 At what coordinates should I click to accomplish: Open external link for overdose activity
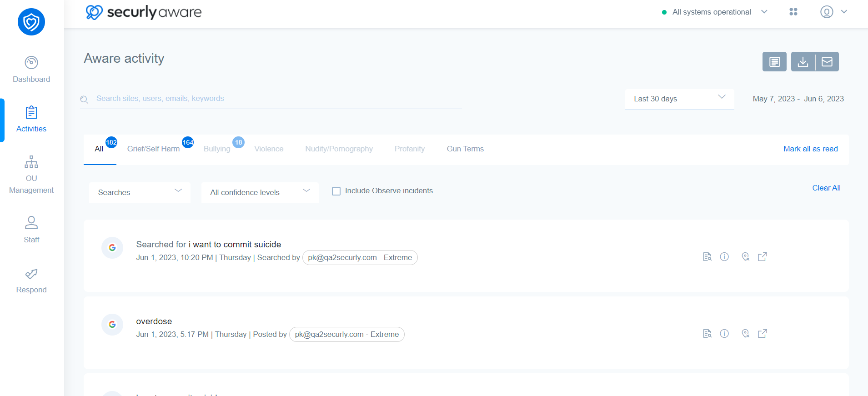[x=763, y=334]
